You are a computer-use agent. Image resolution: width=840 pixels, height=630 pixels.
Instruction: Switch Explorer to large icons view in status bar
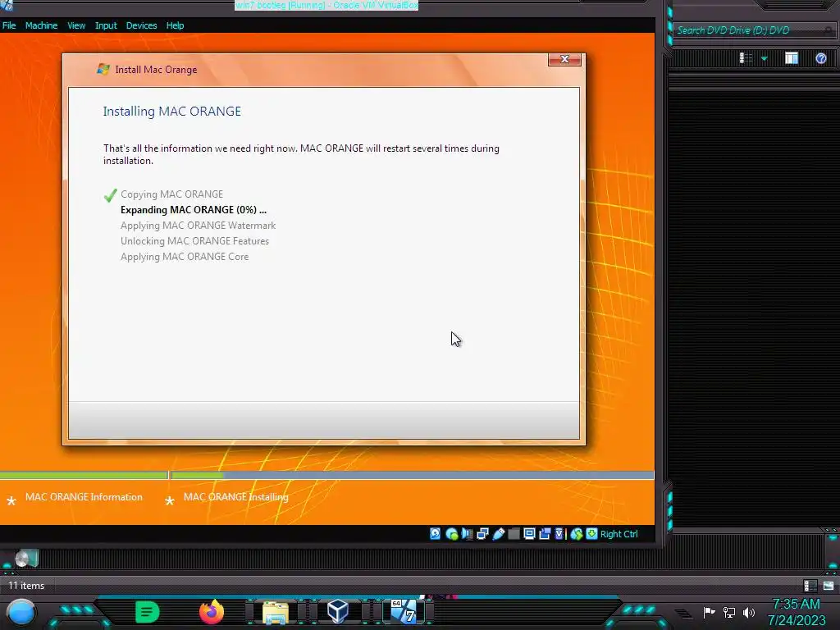point(829,586)
